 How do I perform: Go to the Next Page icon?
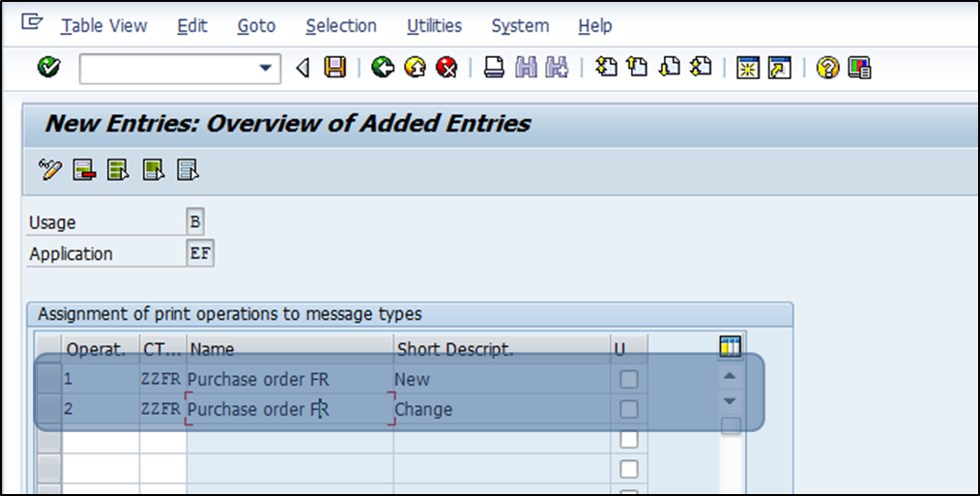click(669, 67)
